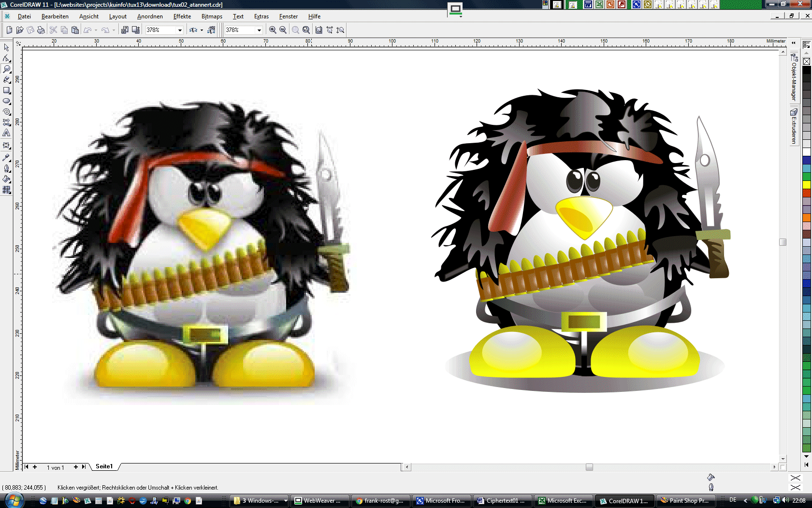
Task: Pick the orange palette swatch
Action: pos(807,218)
